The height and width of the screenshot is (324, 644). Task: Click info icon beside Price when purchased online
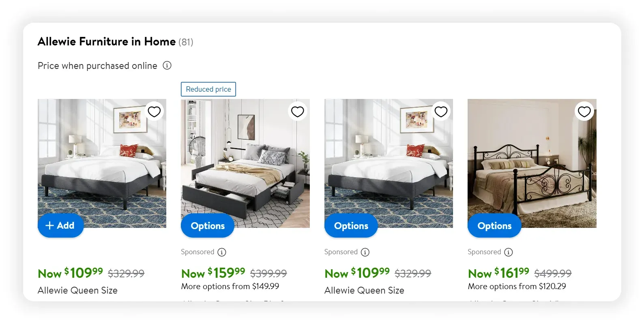[x=167, y=65]
